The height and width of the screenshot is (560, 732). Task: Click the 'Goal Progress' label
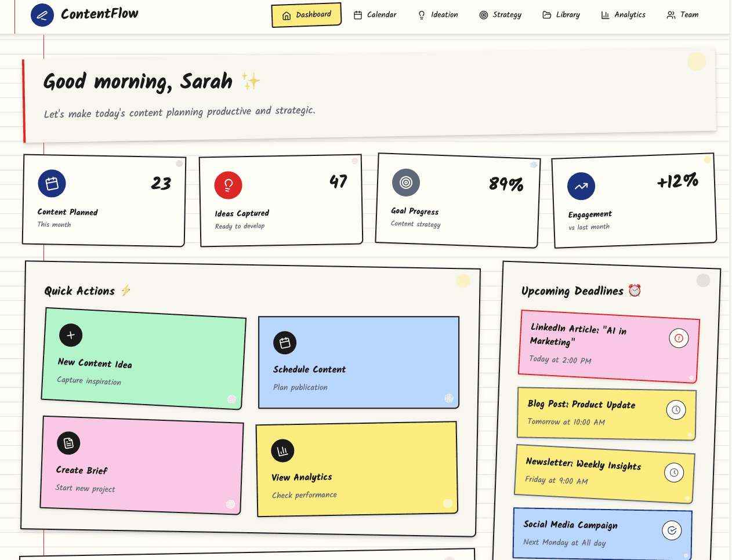(x=415, y=212)
